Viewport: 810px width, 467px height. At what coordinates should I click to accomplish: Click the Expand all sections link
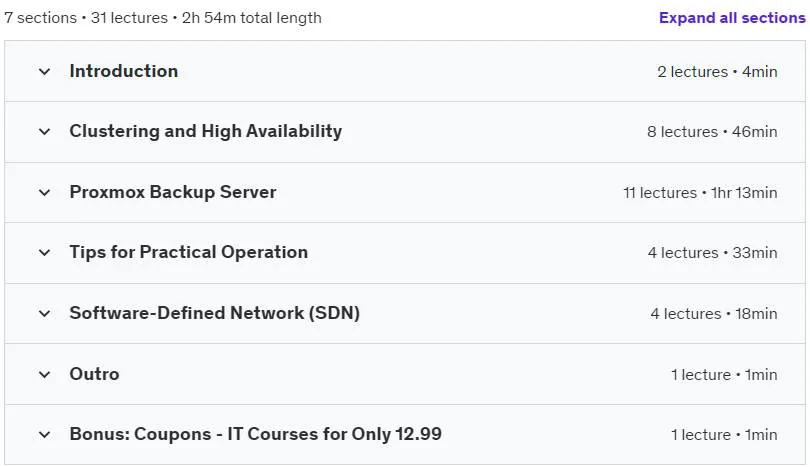(x=732, y=18)
